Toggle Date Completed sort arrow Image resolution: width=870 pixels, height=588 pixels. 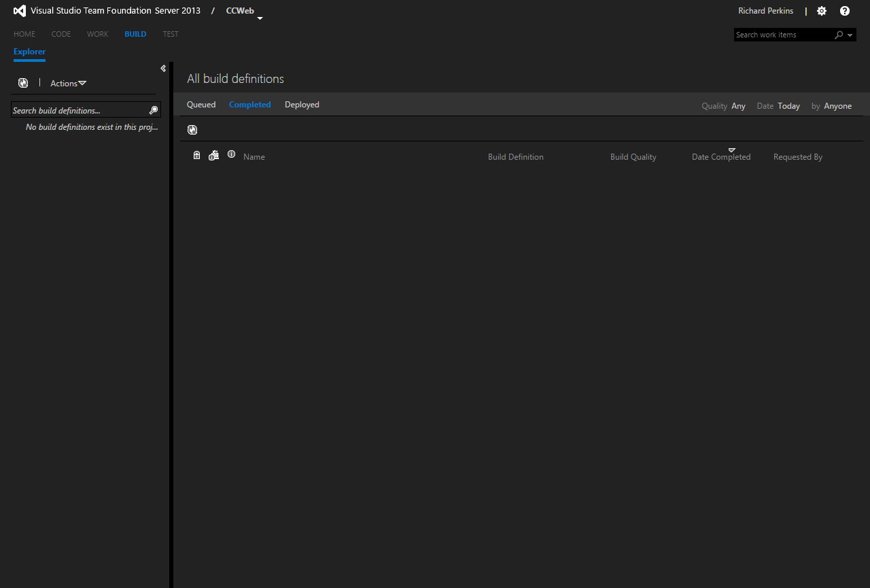pyautogui.click(x=732, y=150)
